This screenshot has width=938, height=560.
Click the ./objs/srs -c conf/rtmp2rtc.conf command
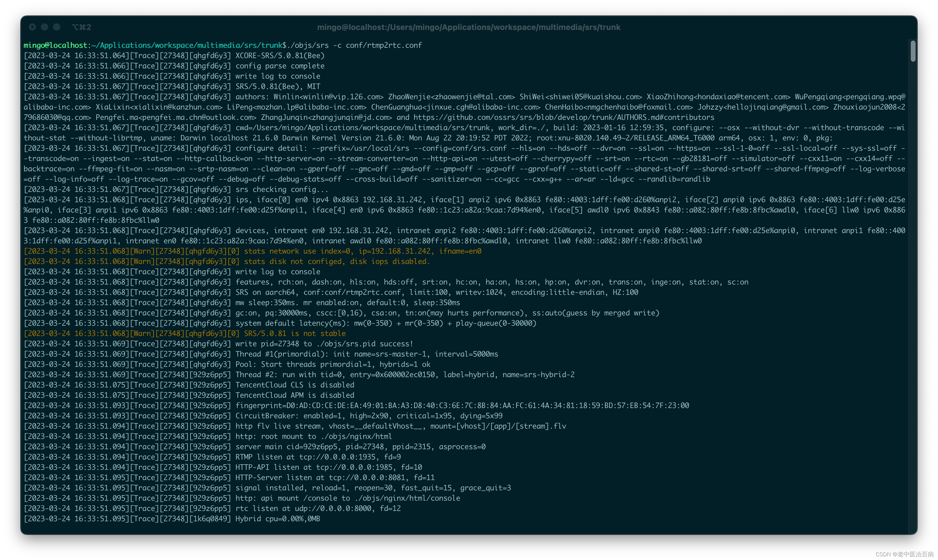coord(355,45)
